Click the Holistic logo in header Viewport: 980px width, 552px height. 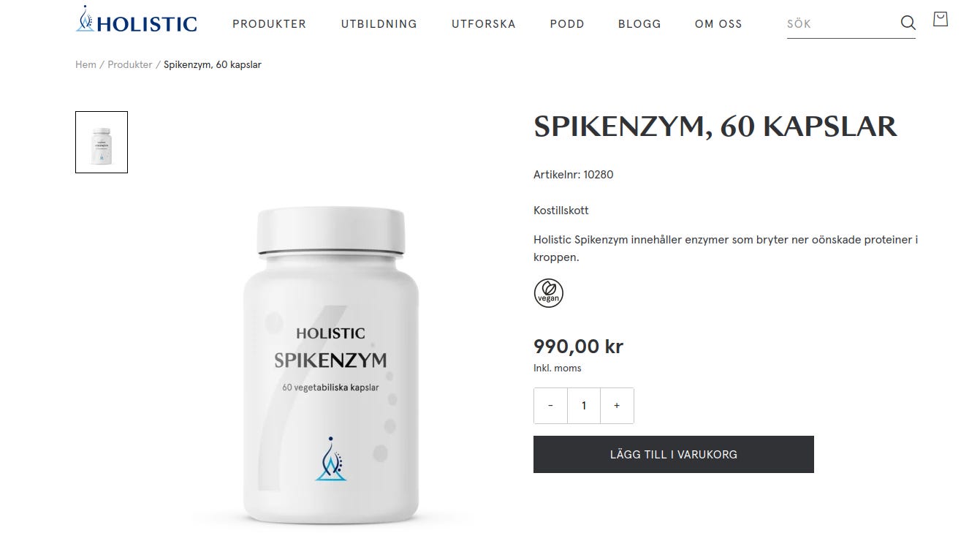[137, 20]
